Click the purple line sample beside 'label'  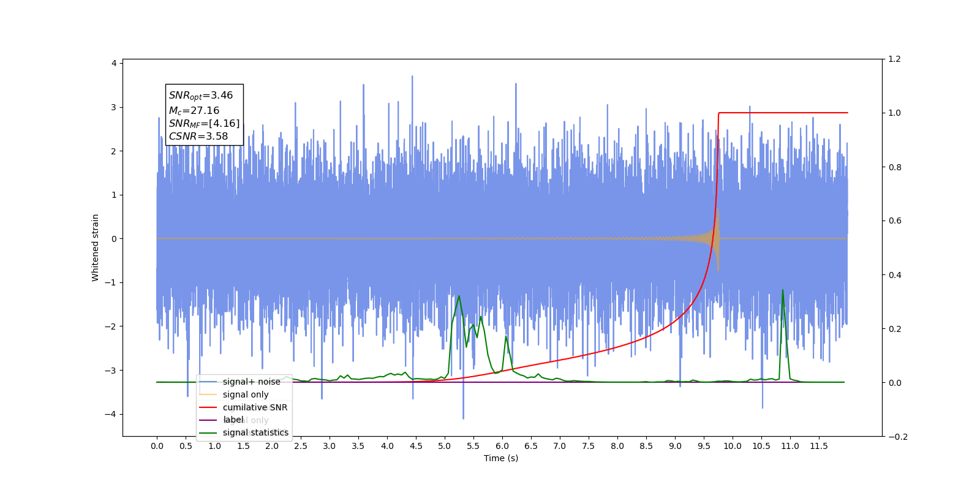(208, 420)
